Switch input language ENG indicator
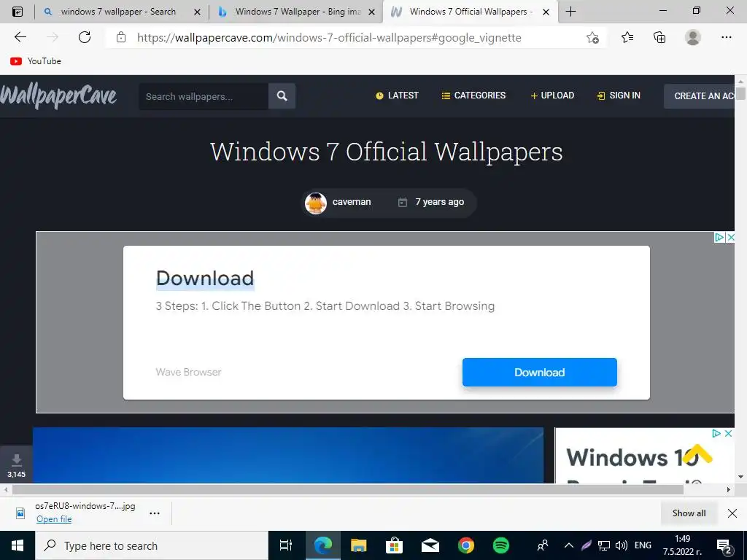The width and height of the screenshot is (747, 560). point(643,545)
